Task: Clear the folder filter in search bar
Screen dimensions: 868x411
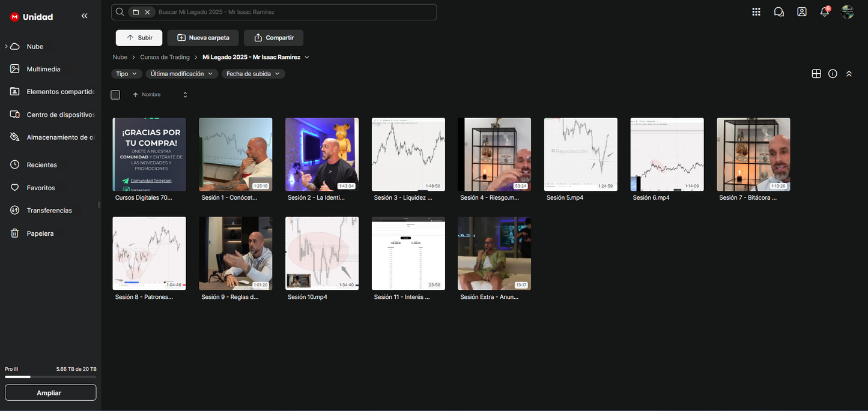Action: (147, 12)
